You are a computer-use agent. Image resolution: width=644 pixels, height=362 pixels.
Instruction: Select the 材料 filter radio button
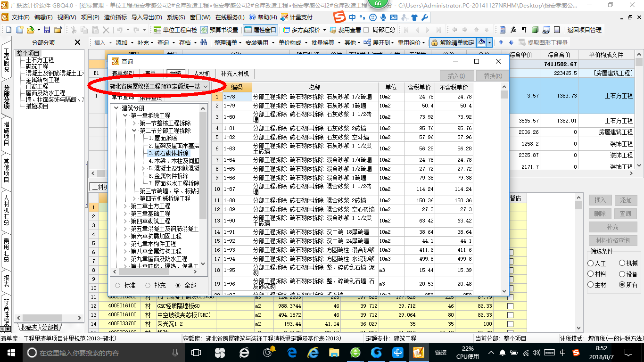(591, 274)
